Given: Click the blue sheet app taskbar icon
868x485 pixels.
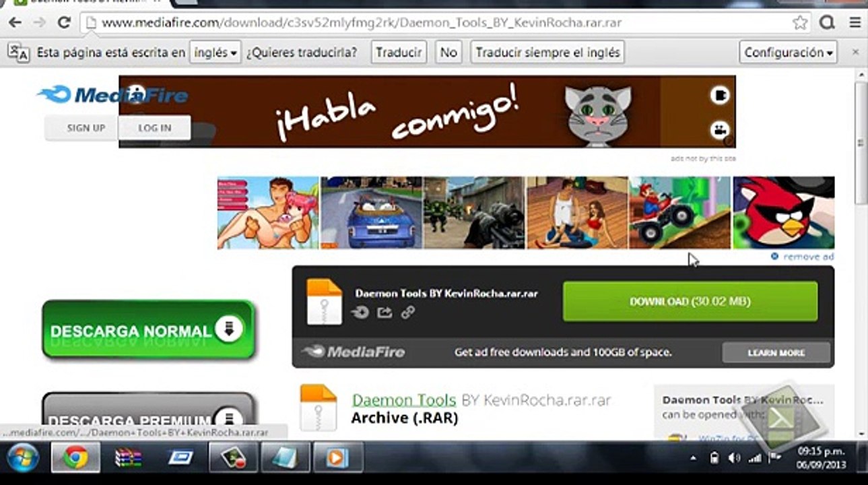Looking at the screenshot, I should tap(285, 459).
